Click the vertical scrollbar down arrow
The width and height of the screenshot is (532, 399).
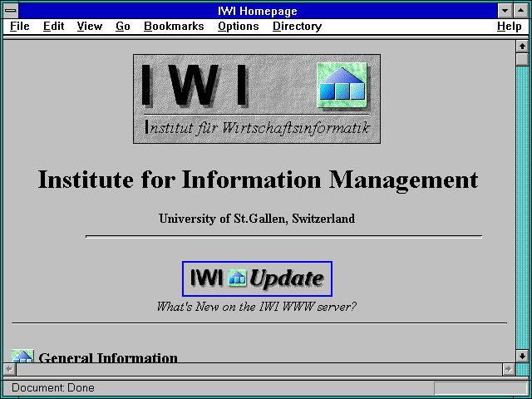click(522, 356)
